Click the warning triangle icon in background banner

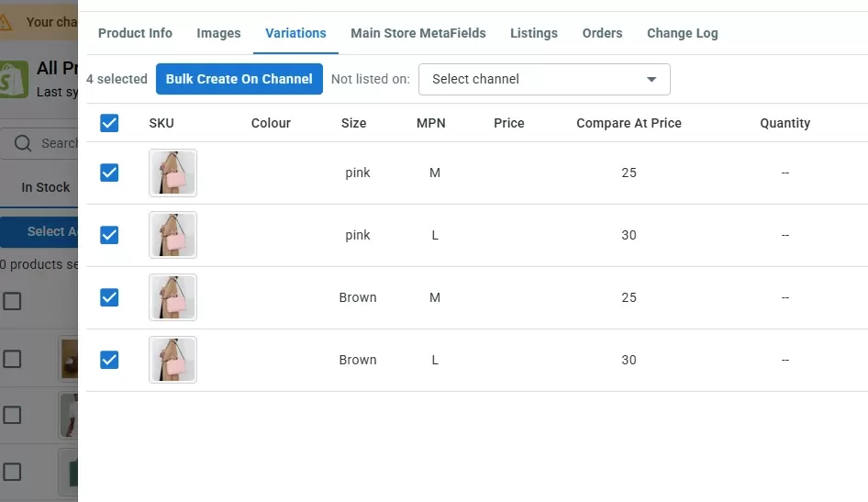(x=5, y=23)
